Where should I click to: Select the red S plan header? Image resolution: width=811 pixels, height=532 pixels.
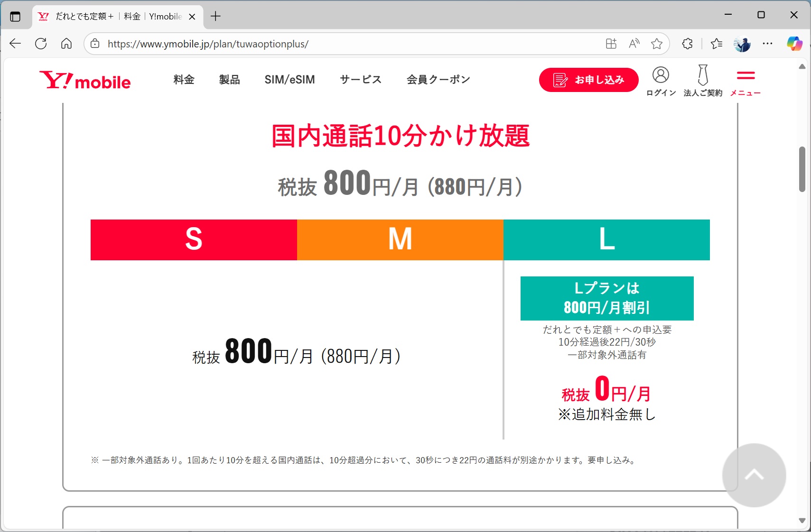pos(193,239)
